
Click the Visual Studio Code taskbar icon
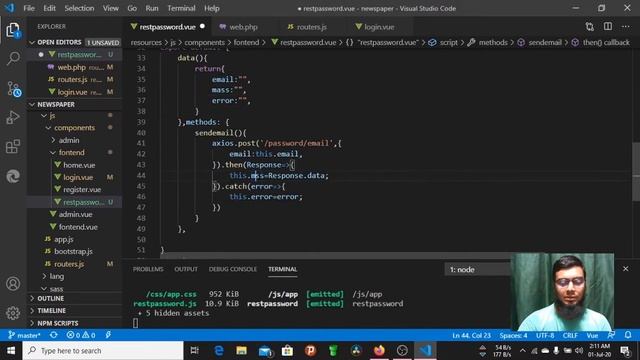[425, 351]
